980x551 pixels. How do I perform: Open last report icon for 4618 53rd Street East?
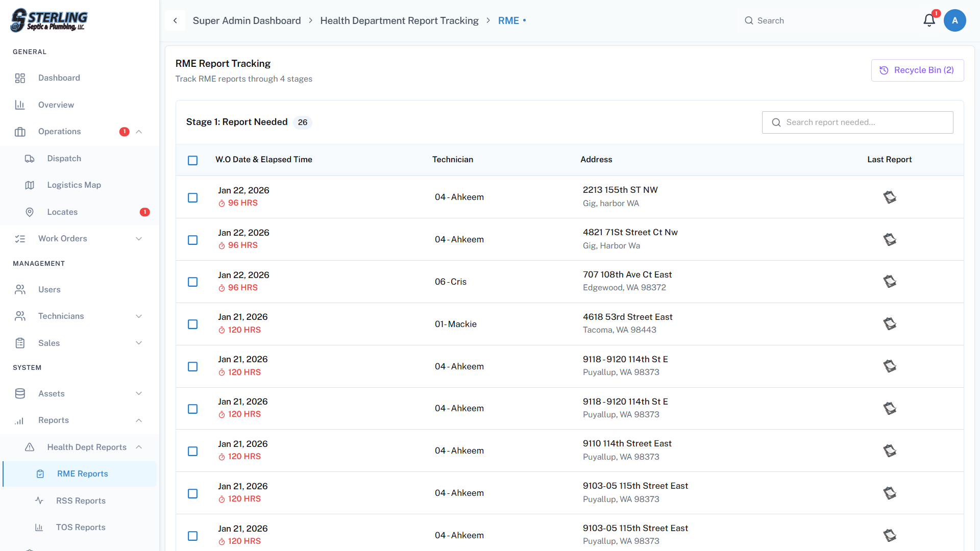pyautogui.click(x=890, y=324)
